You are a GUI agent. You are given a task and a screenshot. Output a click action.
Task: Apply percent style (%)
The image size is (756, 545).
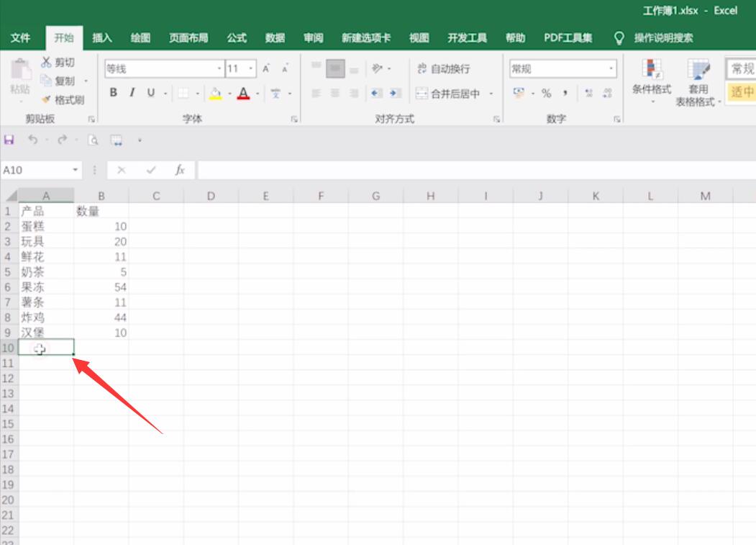pos(546,93)
